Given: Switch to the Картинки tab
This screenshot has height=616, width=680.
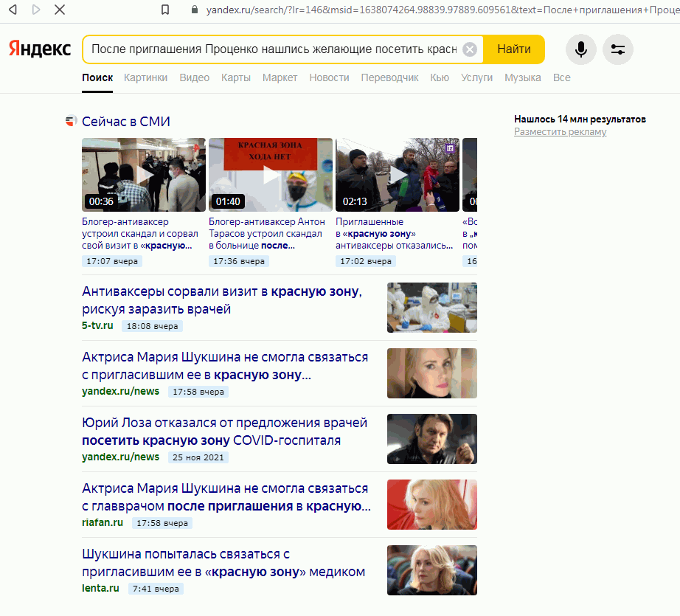Looking at the screenshot, I should pyautogui.click(x=146, y=77).
